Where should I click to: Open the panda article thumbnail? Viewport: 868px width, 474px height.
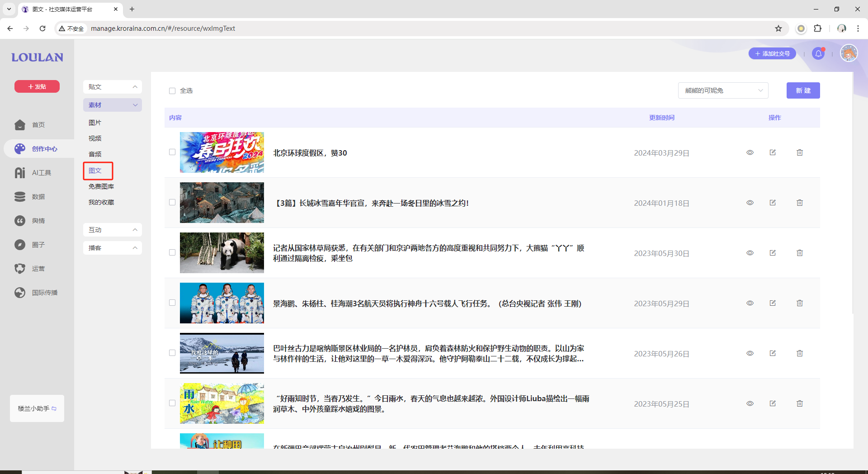[x=222, y=253]
